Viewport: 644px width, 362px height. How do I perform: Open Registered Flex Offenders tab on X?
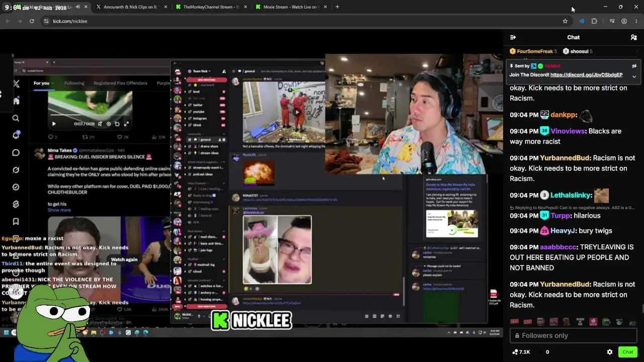[120, 83]
